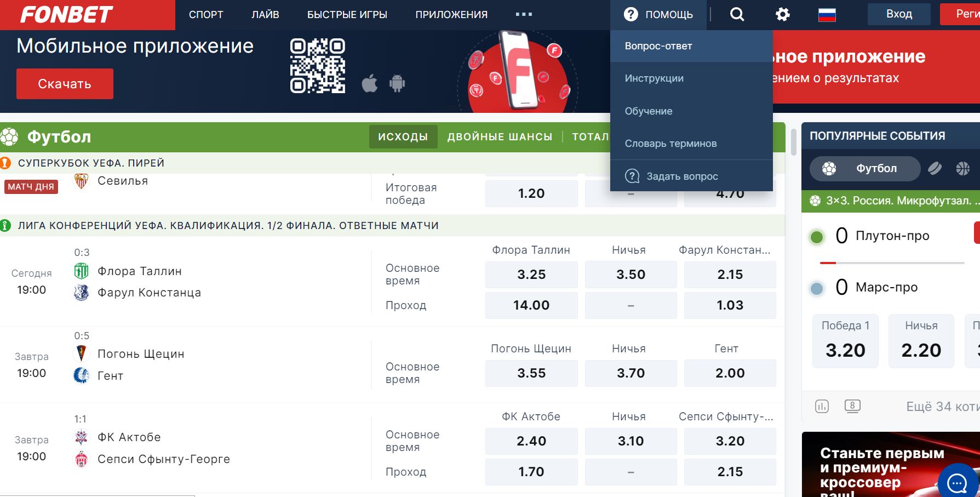980x497 pixels.
Task: Switch to the ИСХОДЫ tab
Action: (403, 137)
